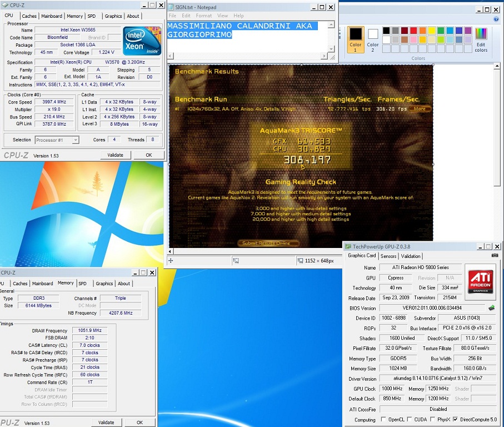Click Validate in the memory CPU-Z window

coord(106,423)
